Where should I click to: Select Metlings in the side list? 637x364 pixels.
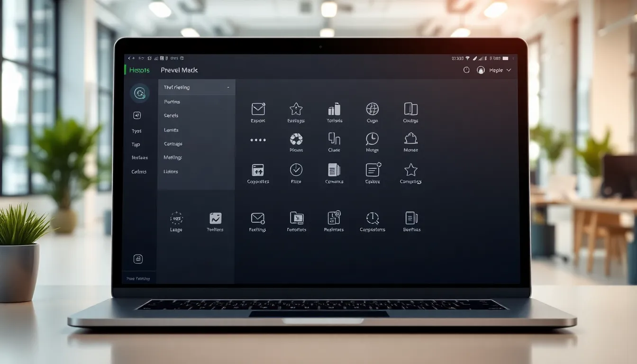173,157
